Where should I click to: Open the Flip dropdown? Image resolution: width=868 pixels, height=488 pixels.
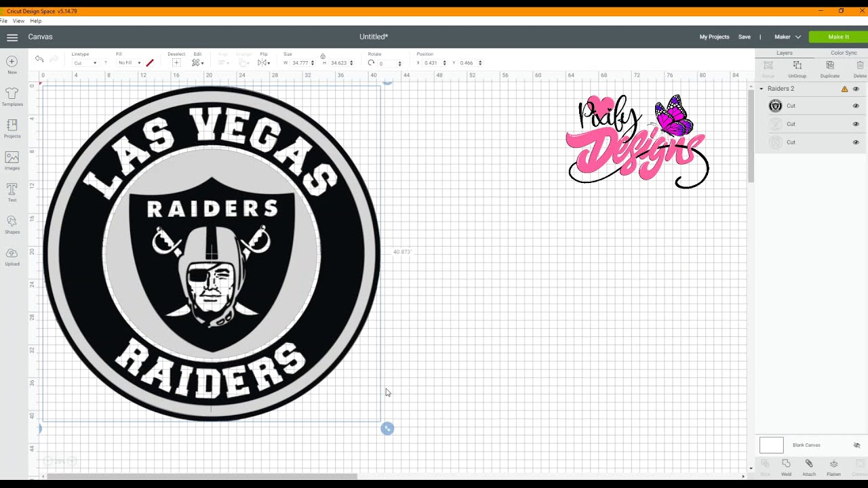264,63
